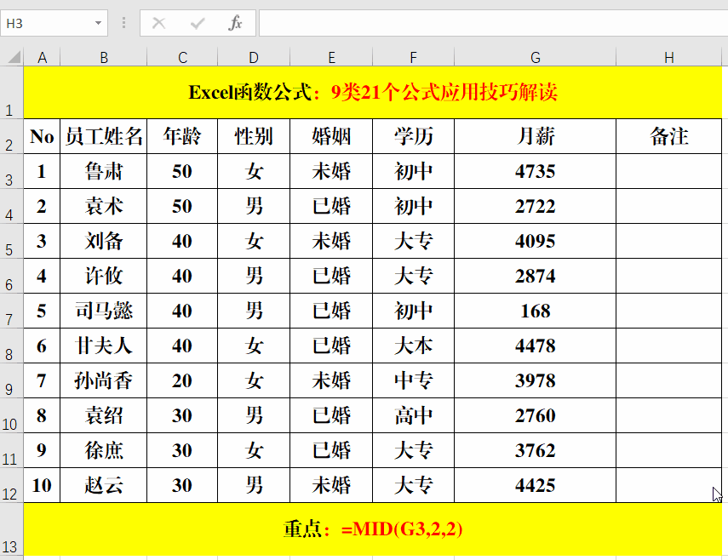Image resolution: width=728 pixels, height=560 pixels.
Task: Click the 大本 education cell for 甘夫人
Action: pyautogui.click(x=413, y=346)
